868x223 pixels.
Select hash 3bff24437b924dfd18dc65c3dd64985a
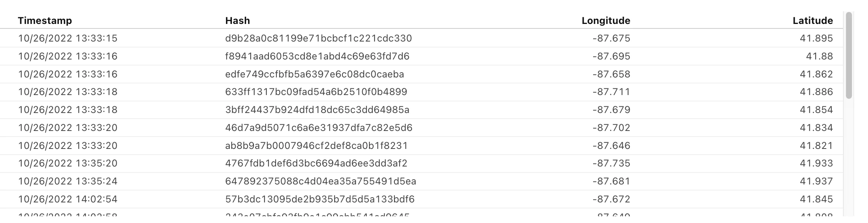tap(317, 110)
